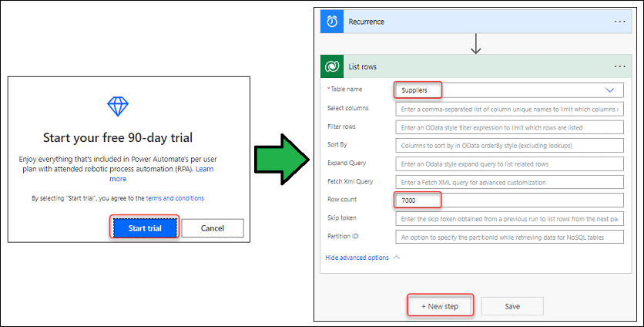Click the Row count field showing 7000
Viewport: 644px width, 327px height.
[509, 201]
